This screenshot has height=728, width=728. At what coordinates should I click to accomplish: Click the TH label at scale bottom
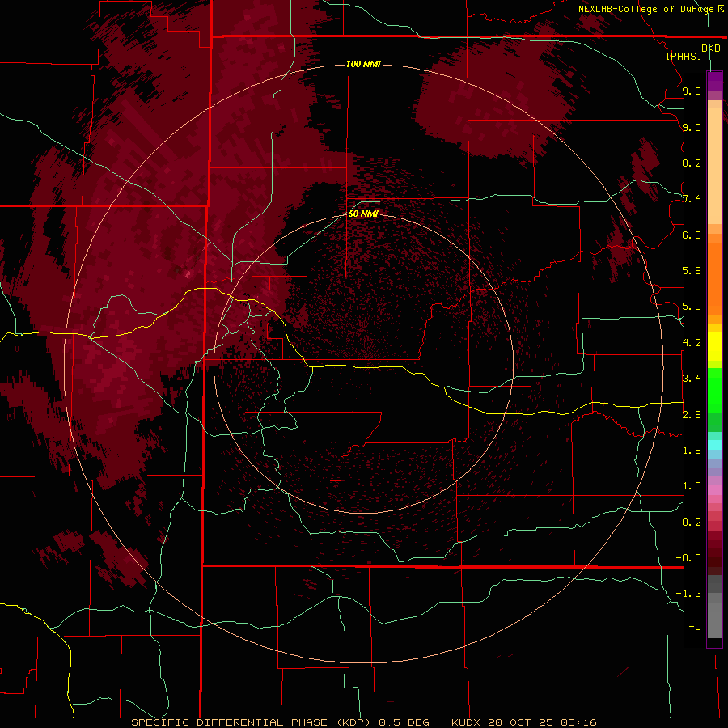[695, 630]
